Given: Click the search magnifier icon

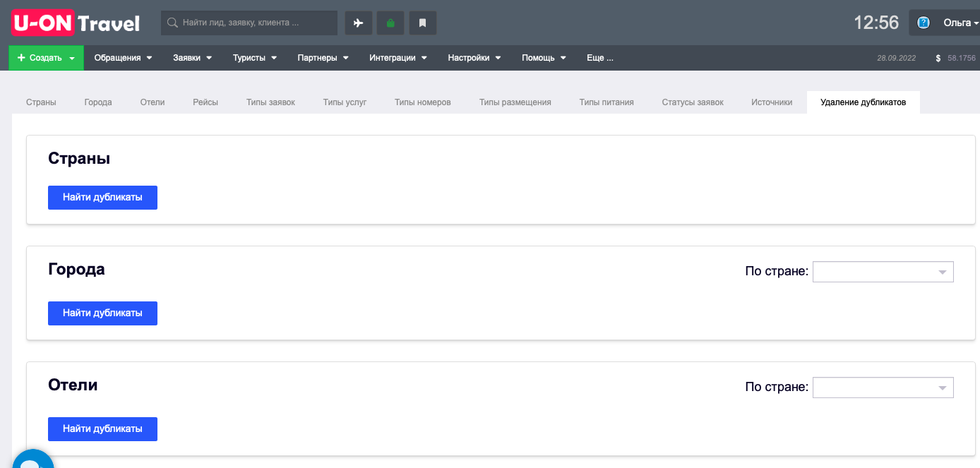Looking at the screenshot, I should tap(172, 23).
